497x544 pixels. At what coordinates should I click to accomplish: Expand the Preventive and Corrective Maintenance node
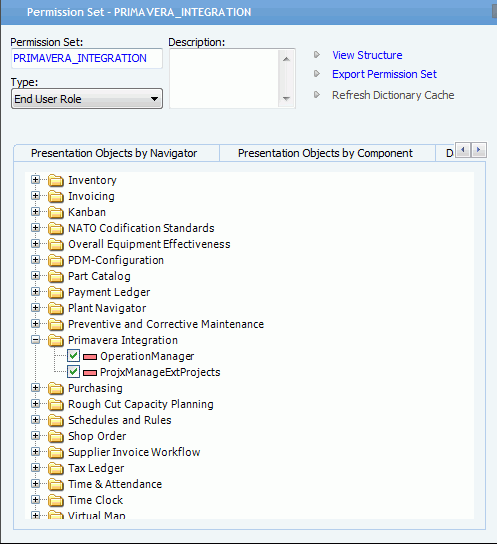[35, 324]
